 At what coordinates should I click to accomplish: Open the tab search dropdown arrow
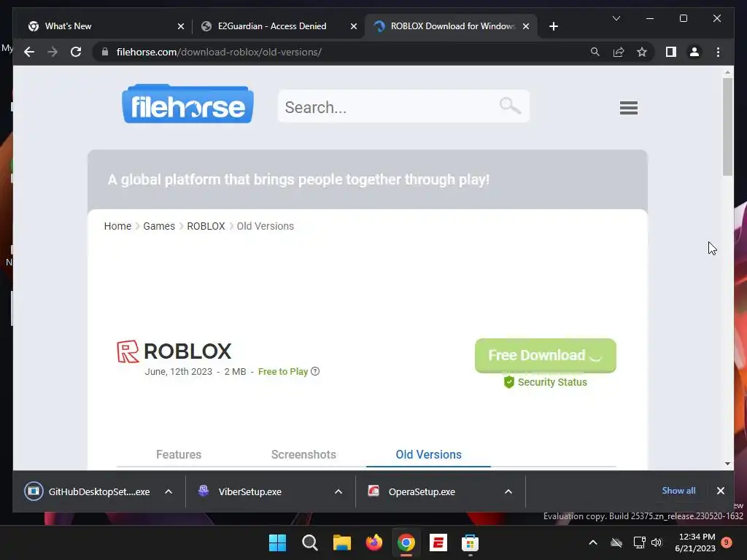616,18
